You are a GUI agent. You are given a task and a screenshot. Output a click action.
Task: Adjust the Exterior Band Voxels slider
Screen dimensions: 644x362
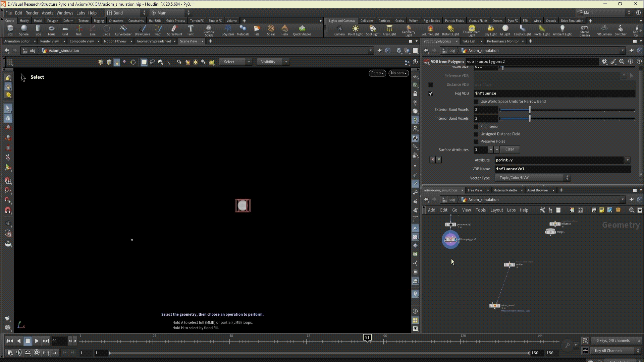(530, 110)
